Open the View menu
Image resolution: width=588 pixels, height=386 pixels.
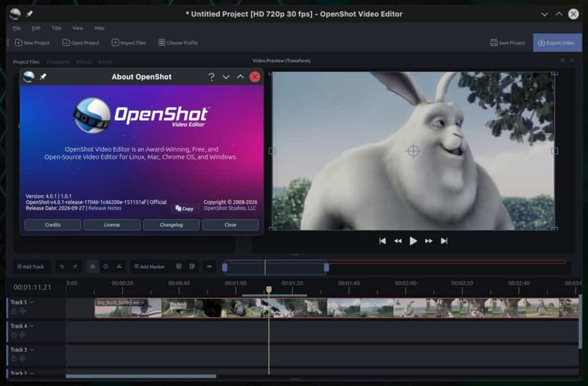click(78, 28)
